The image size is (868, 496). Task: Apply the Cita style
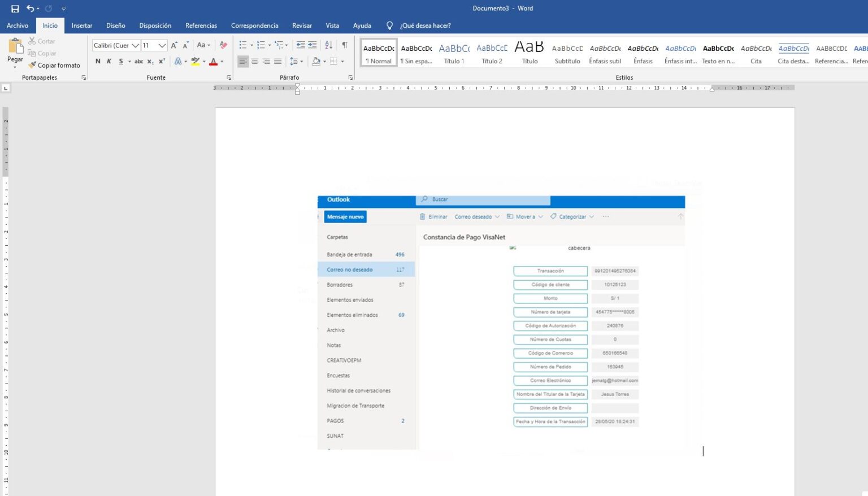tap(756, 53)
